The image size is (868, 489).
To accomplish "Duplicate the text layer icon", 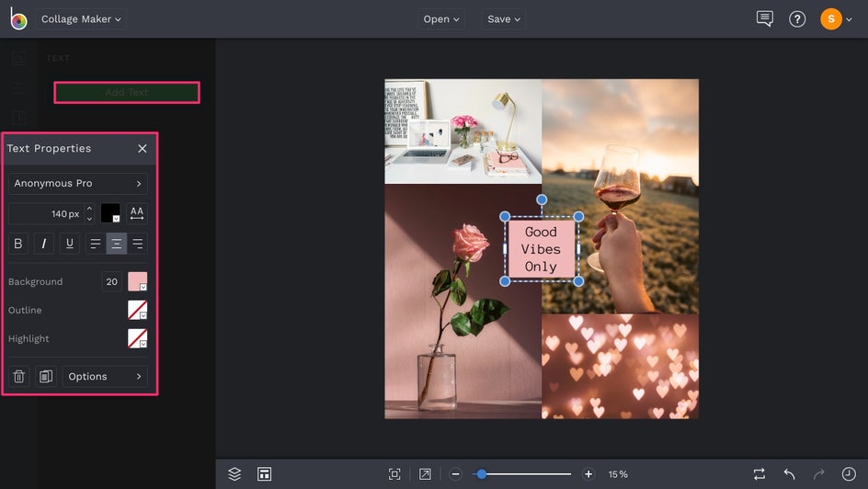I will pos(46,376).
